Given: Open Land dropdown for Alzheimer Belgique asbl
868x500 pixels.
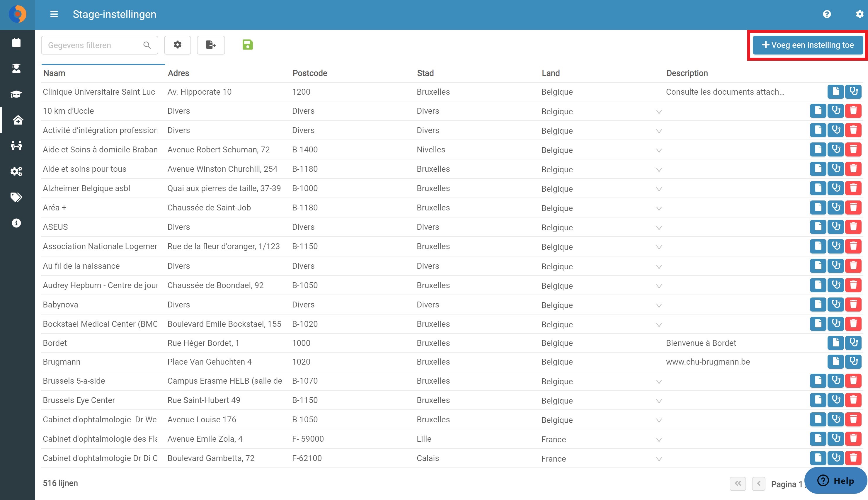Looking at the screenshot, I should pyautogui.click(x=658, y=189).
